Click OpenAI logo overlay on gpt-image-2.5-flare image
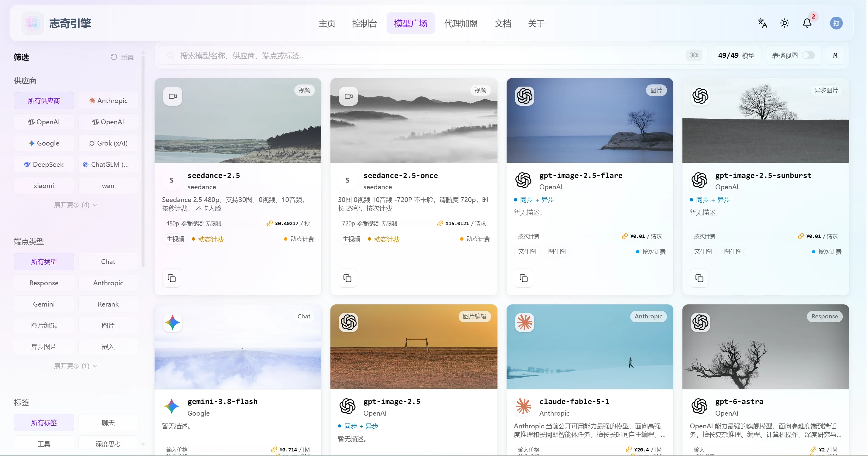The height and width of the screenshot is (456, 868). [524, 96]
